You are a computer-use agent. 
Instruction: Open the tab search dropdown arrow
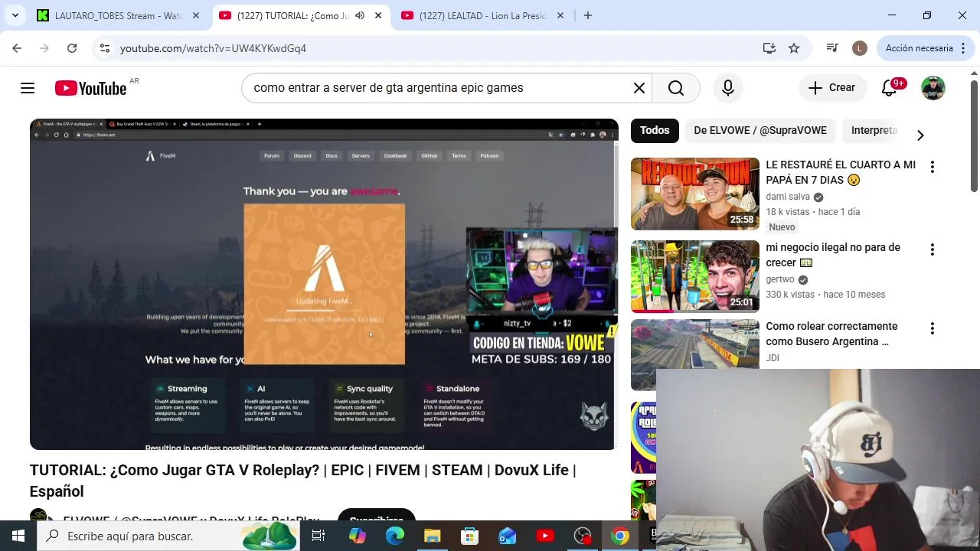(x=15, y=15)
